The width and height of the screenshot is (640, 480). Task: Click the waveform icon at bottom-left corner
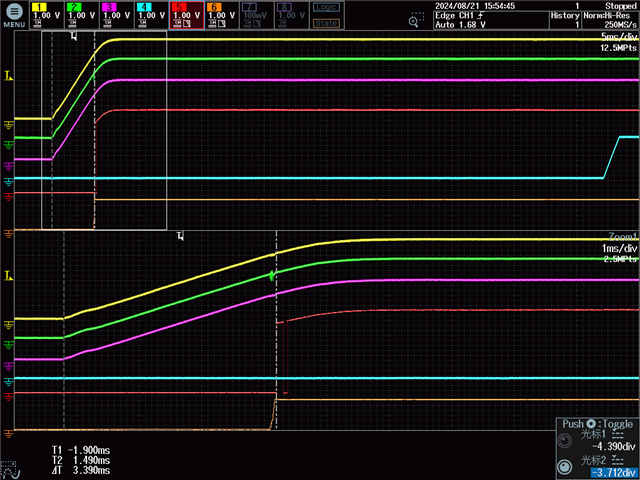[x=9, y=470]
